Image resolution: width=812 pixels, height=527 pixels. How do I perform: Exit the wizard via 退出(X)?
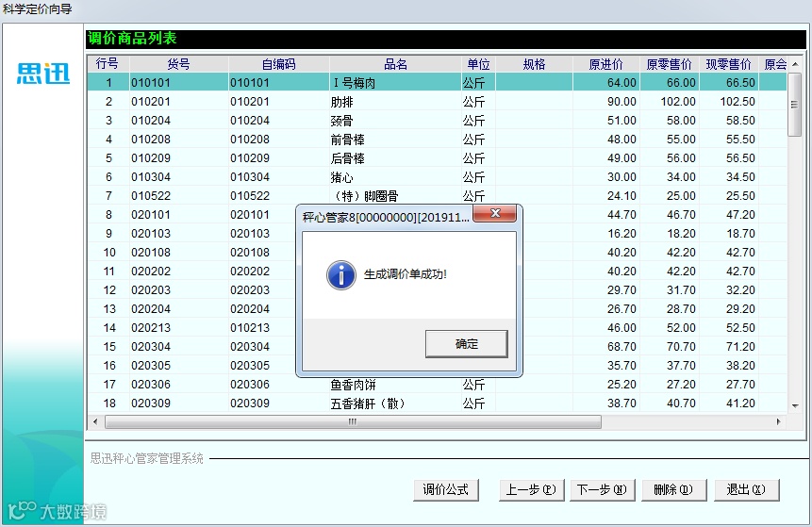pyautogui.click(x=746, y=489)
